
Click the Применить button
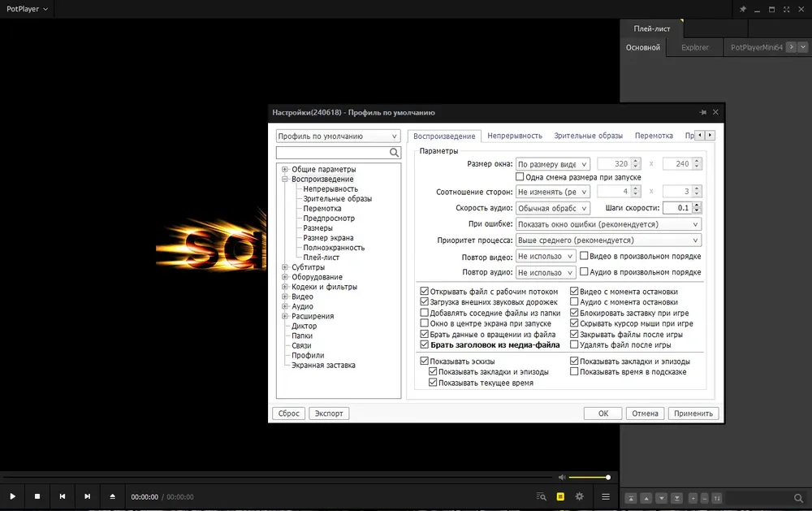[x=693, y=414]
